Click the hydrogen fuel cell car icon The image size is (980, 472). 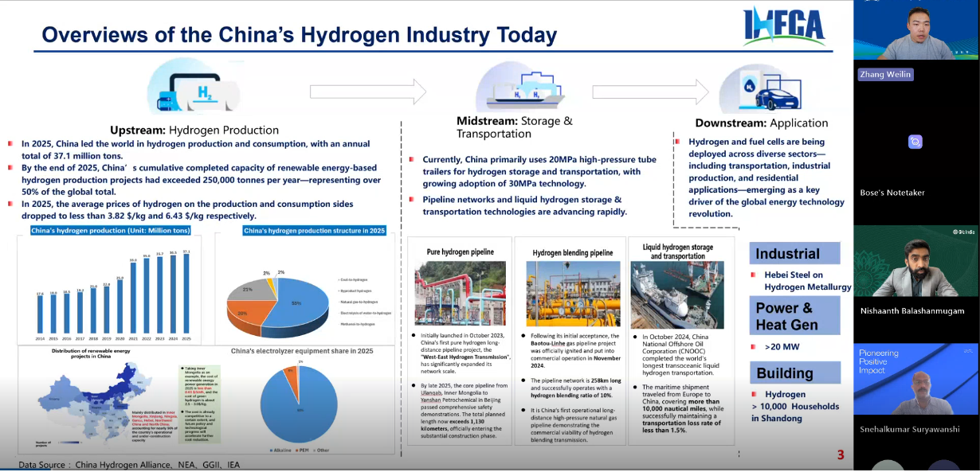754,91
